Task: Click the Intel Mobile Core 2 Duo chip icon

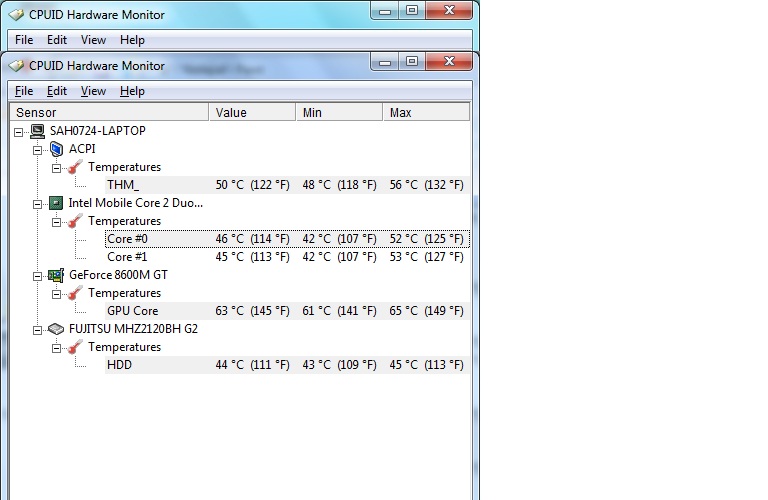Action: 56,203
